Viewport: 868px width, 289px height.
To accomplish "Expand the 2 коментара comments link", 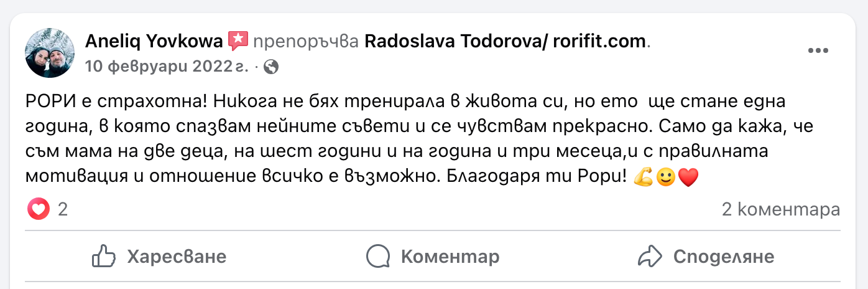I will pyautogui.click(x=780, y=210).
